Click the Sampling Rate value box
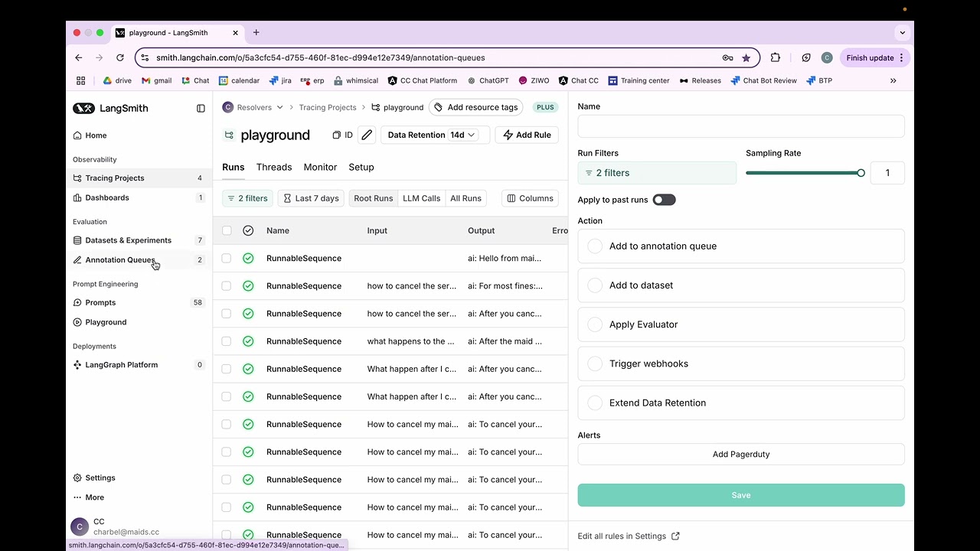980x551 pixels. pyautogui.click(x=887, y=173)
